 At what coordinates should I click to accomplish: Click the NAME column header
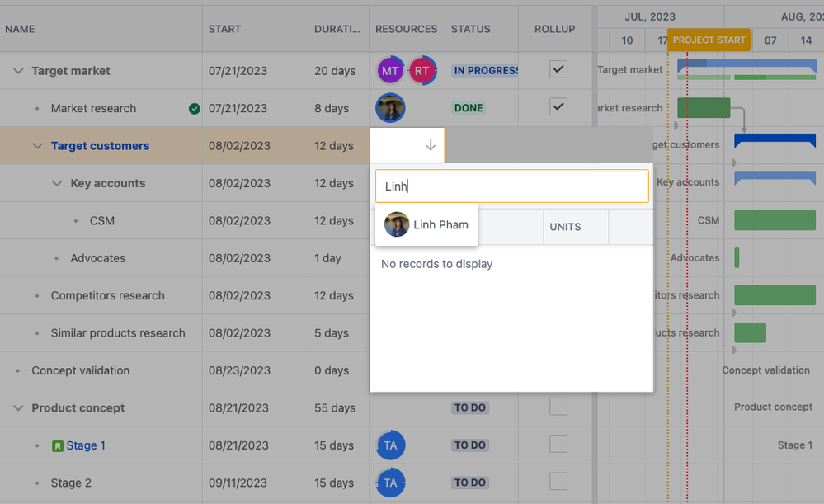tap(20, 28)
